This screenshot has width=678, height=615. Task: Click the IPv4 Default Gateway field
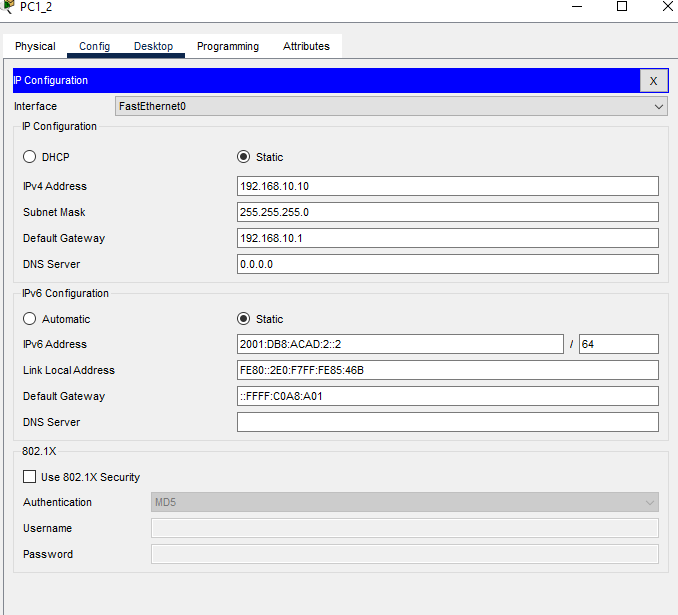pos(447,238)
